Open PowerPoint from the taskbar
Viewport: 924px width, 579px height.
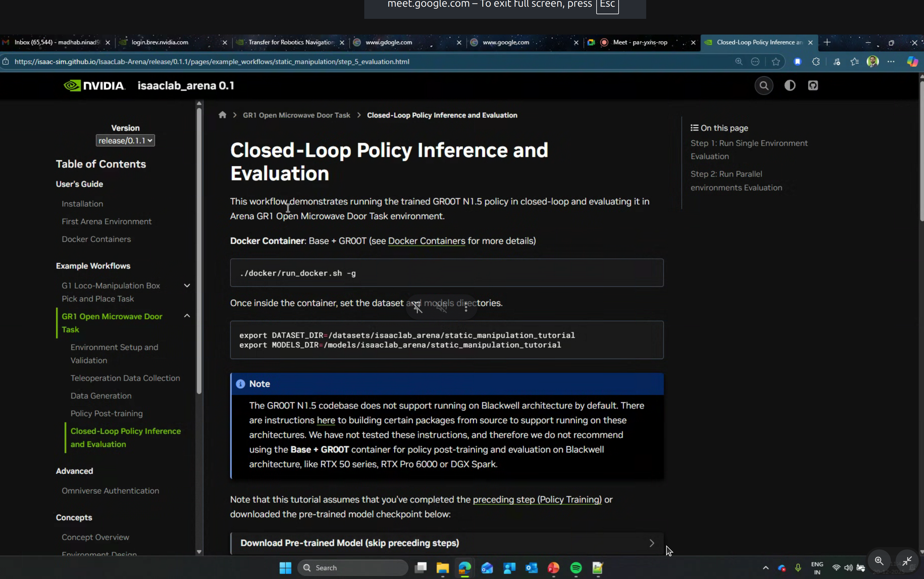pos(554,568)
